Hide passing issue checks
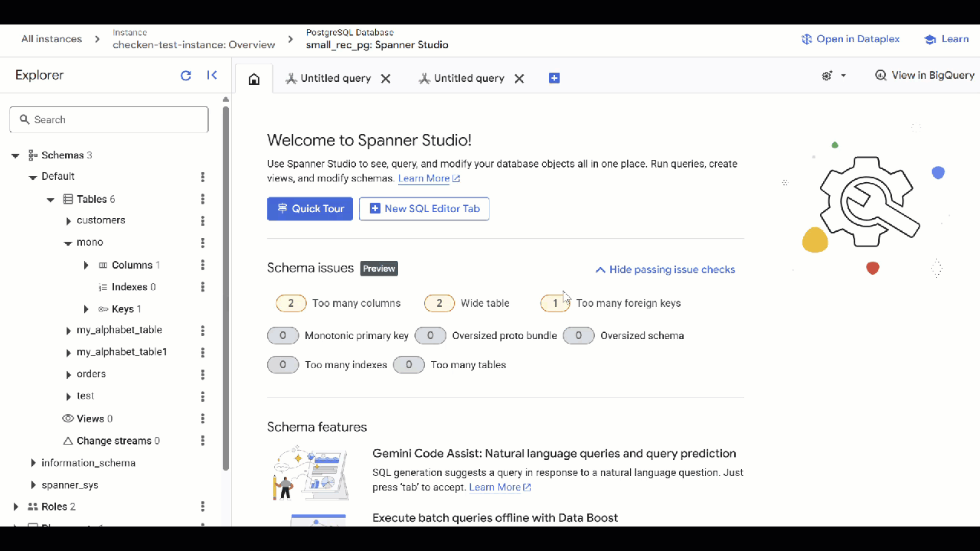 click(665, 269)
